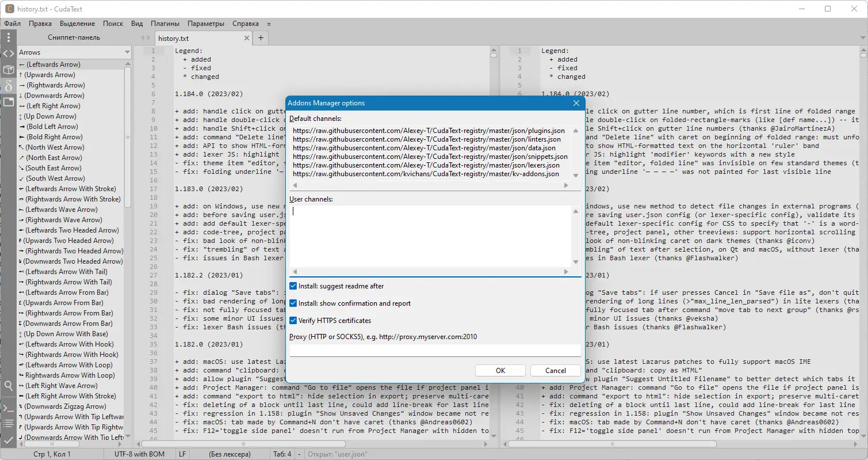
Task: Click status bar cursor position 'Стр 1, Кол 1'
Action: click(x=52, y=454)
